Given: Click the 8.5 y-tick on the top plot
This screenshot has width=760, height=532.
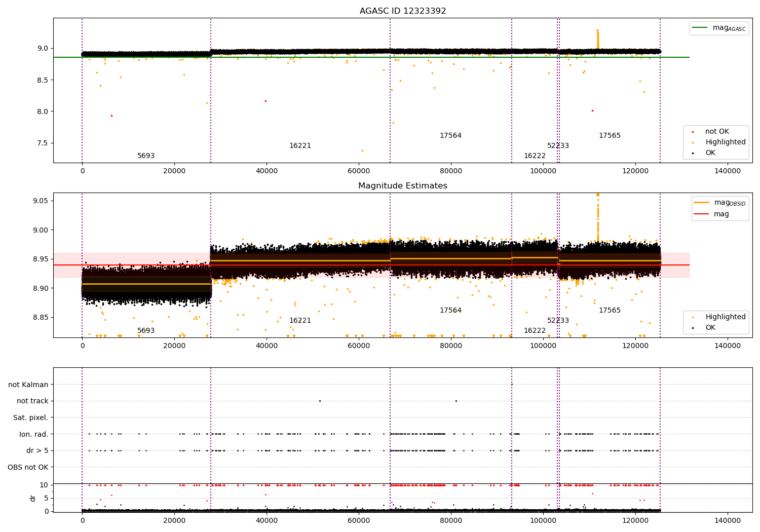Looking at the screenshot, I should point(43,80).
